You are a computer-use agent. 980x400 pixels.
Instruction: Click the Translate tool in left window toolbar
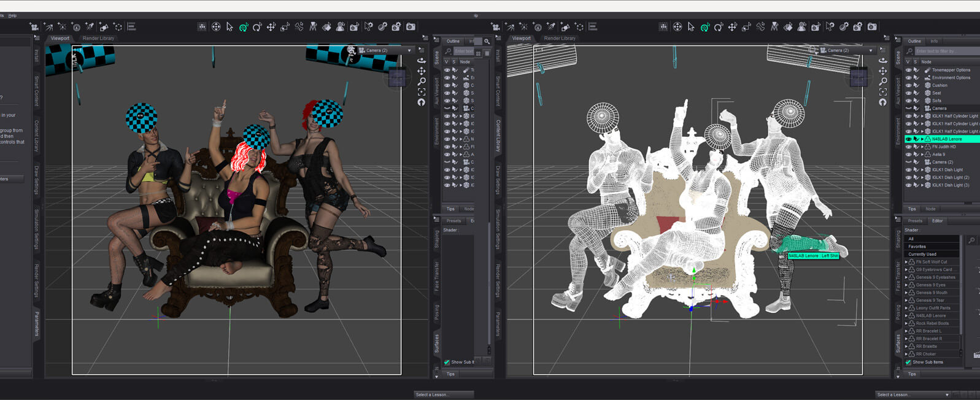point(271,27)
